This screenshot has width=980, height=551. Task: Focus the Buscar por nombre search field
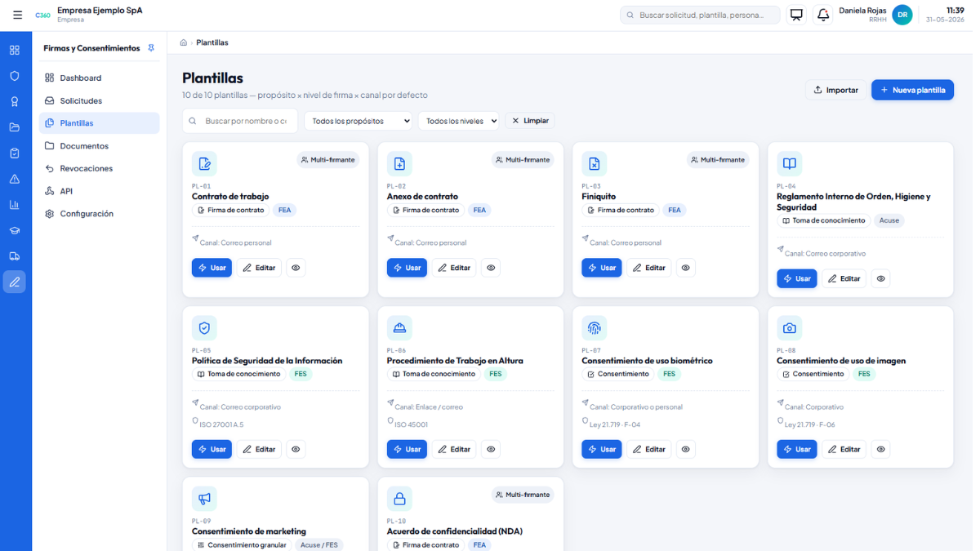pyautogui.click(x=240, y=121)
